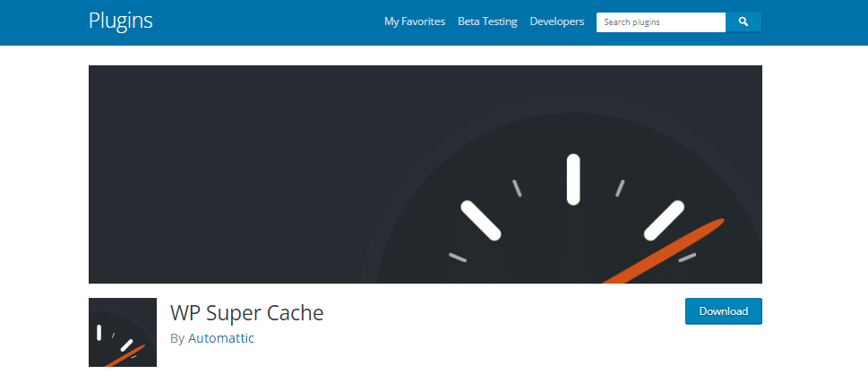This screenshot has height=391, width=868.
Task: Go to Beta Testing page
Action: coord(487,21)
